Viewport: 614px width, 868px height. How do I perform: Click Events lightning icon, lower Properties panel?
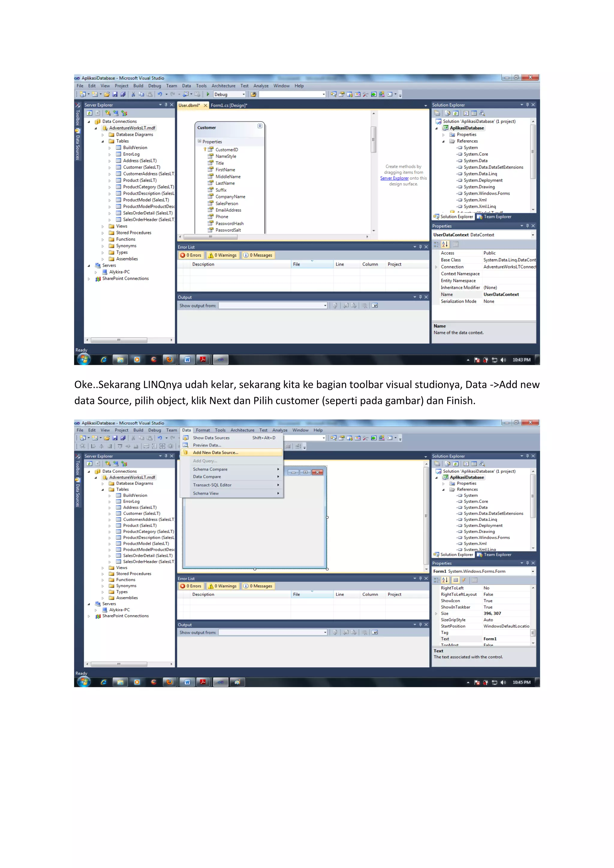[463, 580]
